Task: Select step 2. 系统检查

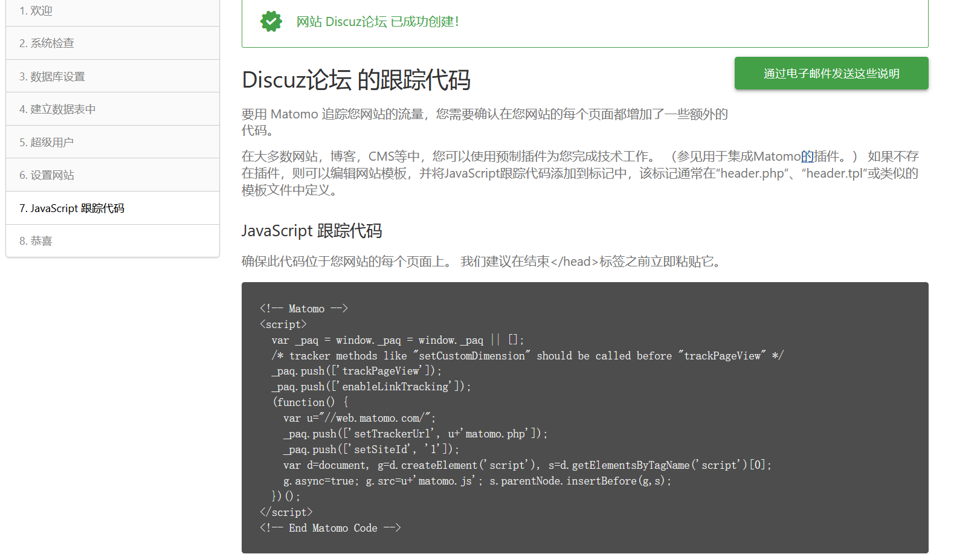Action: pyautogui.click(x=112, y=43)
